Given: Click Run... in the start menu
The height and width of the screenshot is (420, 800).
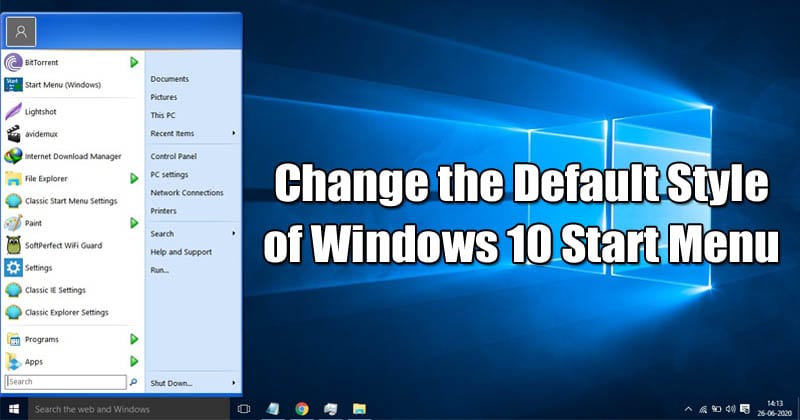Looking at the screenshot, I should pos(160,270).
